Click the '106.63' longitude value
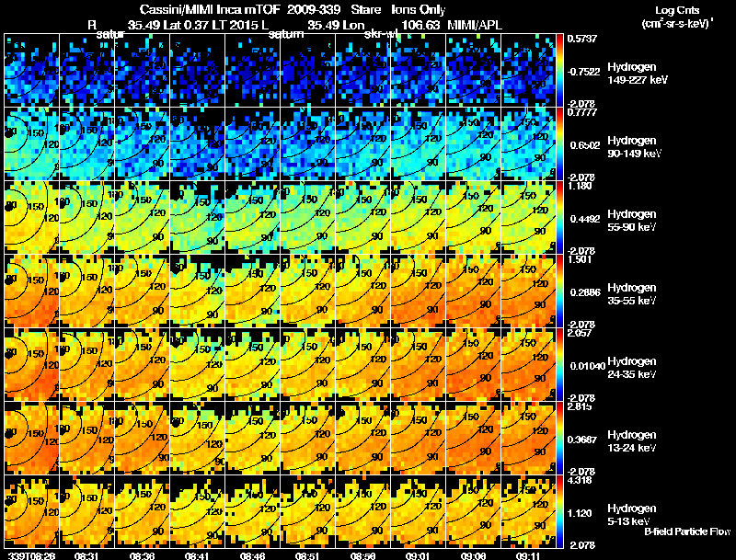The width and height of the screenshot is (736, 560). tap(421, 25)
